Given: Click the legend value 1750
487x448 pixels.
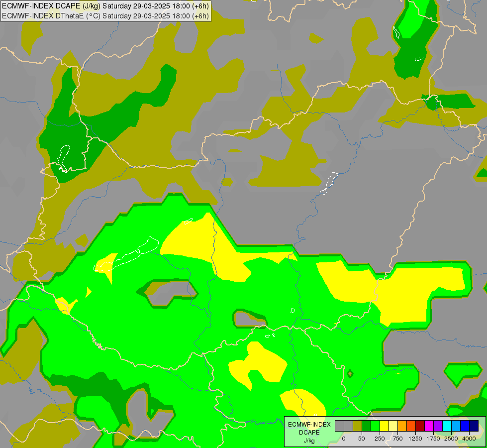Looking at the screenshot, I should click(x=433, y=439).
